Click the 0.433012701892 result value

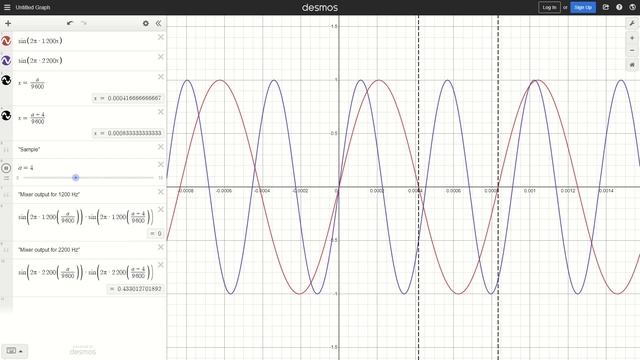click(136, 289)
